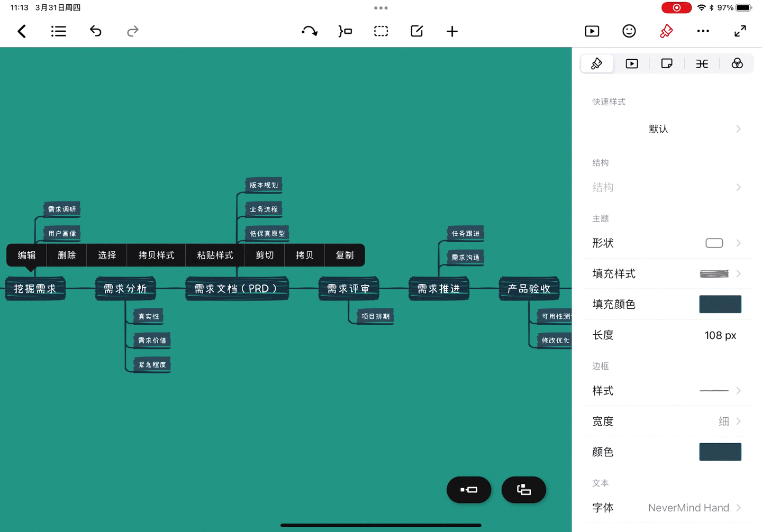Image resolution: width=762 pixels, height=532 pixels.
Task: Add a new topic with the plus icon
Action: point(452,31)
